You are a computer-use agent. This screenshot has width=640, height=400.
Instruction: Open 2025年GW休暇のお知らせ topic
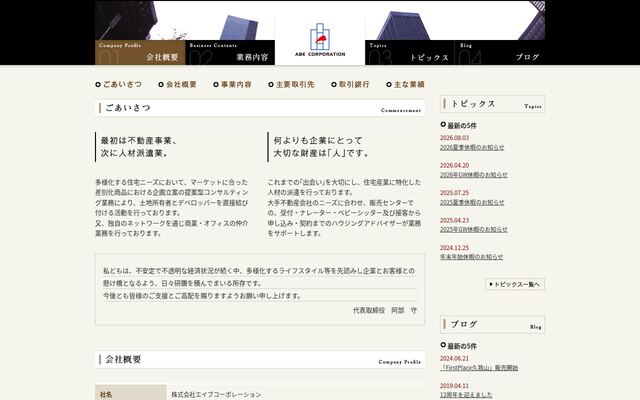click(473, 229)
